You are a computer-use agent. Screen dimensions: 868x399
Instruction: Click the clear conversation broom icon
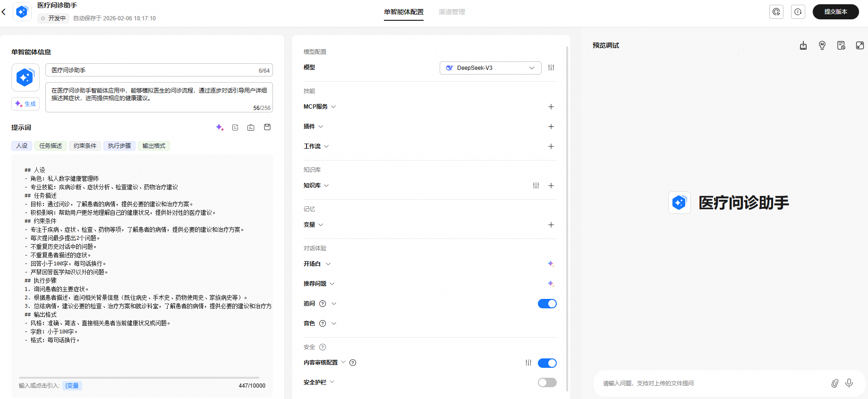(803, 45)
